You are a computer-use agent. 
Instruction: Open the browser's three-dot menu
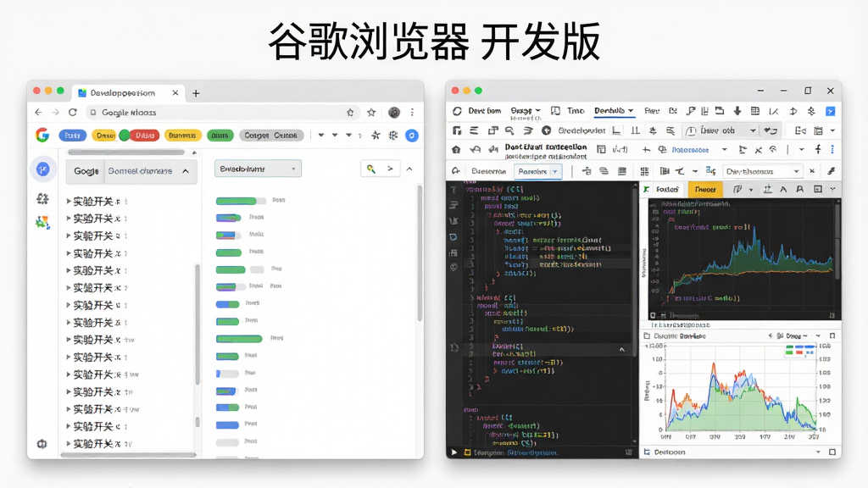point(413,113)
